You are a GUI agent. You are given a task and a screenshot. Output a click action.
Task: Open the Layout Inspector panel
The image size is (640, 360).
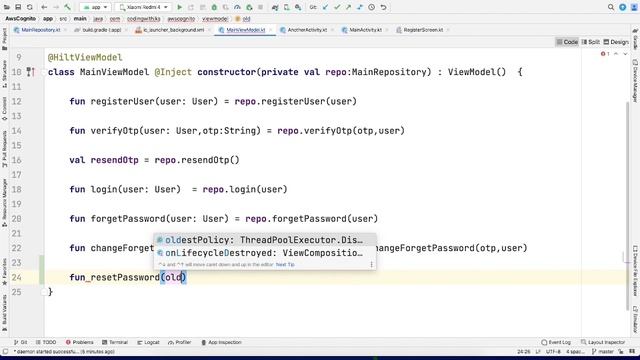click(x=603, y=342)
